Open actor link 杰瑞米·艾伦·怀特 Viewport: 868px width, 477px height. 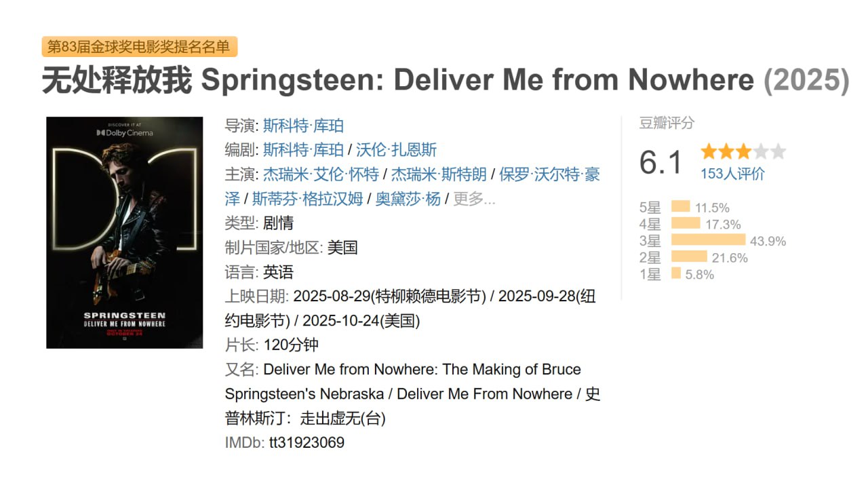[x=321, y=174]
